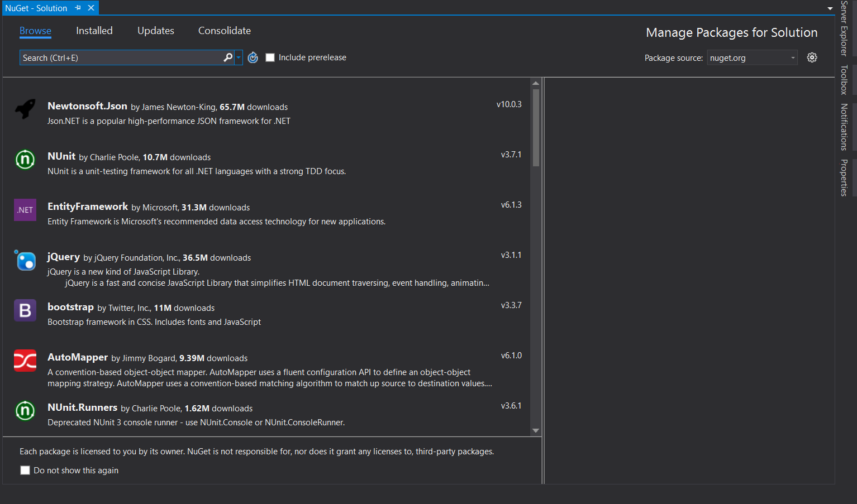Select the Newtonsoft.Json package title
The height and width of the screenshot is (504, 857).
coord(87,106)
